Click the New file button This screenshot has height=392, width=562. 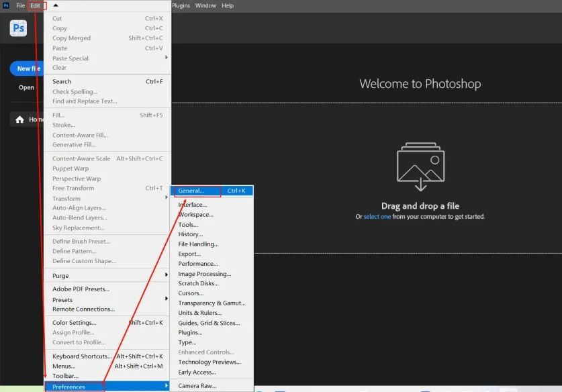pyautogui.click(x=27, y=68)
